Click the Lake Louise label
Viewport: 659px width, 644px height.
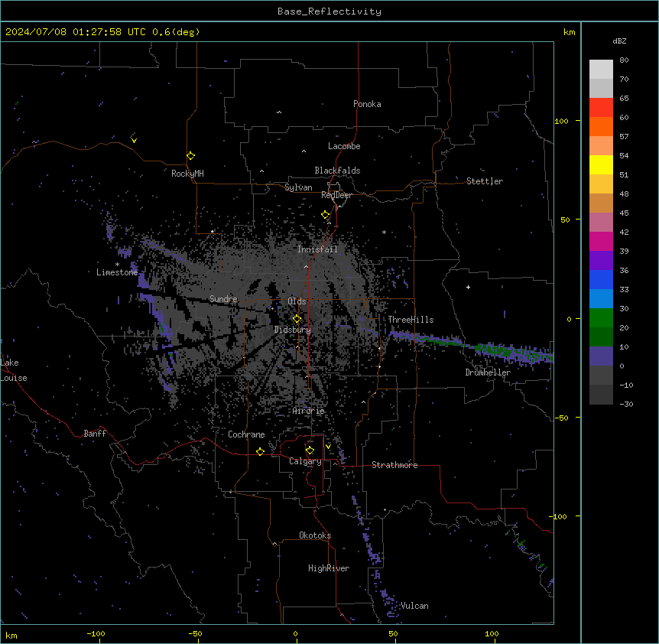pos(13,370)
